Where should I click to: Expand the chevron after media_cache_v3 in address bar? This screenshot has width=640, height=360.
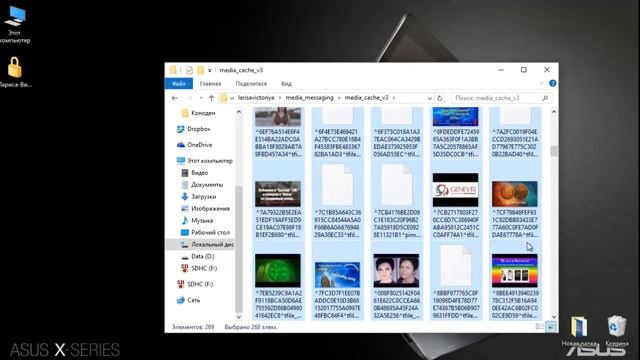click(x=394, y=98)
